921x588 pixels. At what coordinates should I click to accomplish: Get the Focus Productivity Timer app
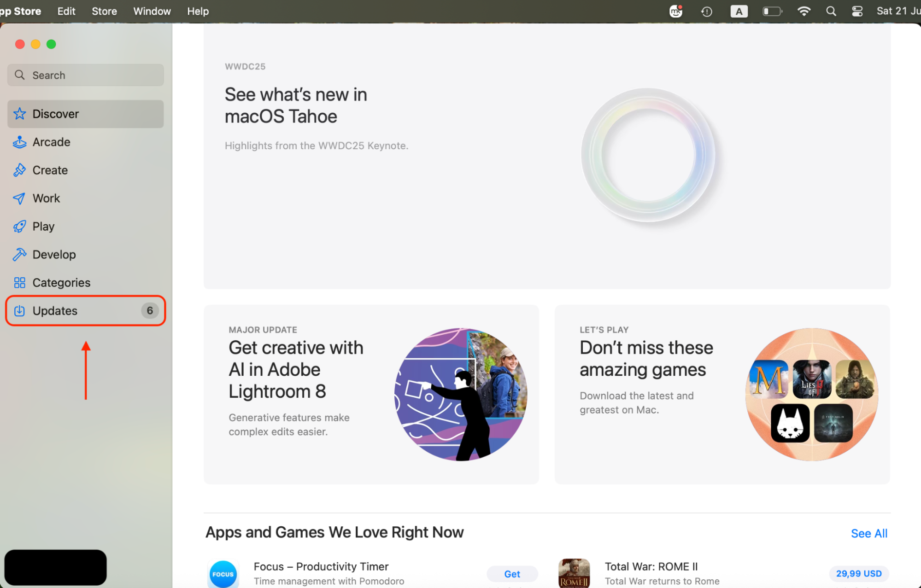click(x=512, y=574)
